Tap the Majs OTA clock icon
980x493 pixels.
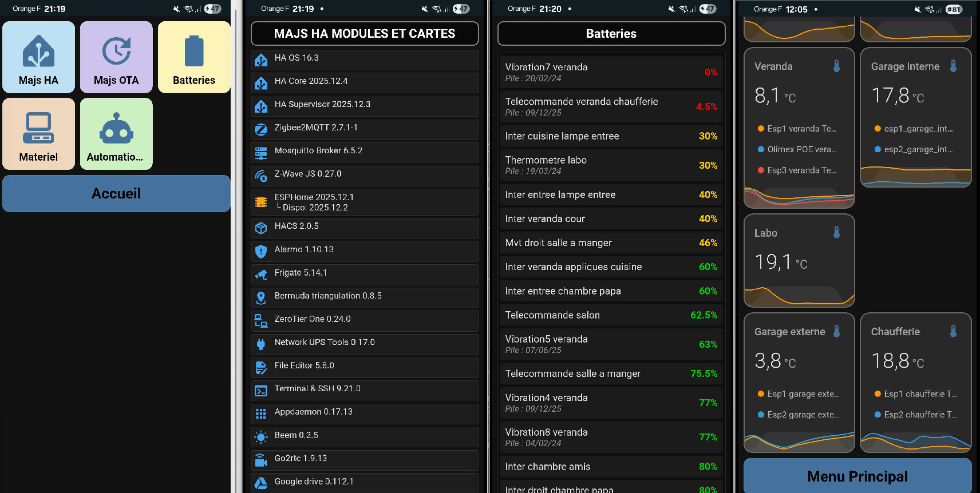pos(117,51)
